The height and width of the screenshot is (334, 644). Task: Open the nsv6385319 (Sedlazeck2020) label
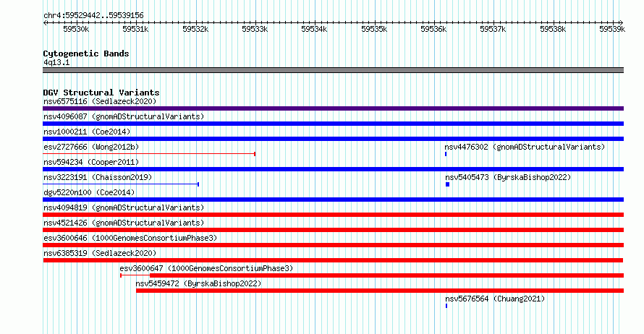(x=100, y=253)
